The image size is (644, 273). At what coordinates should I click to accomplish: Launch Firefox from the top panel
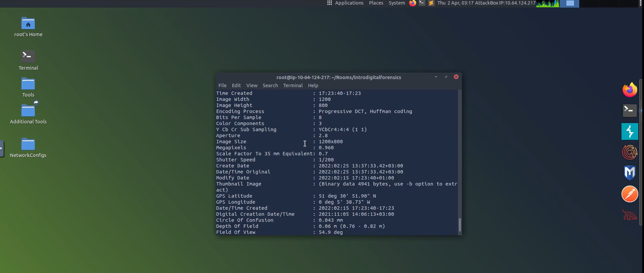tap(413, 3)
